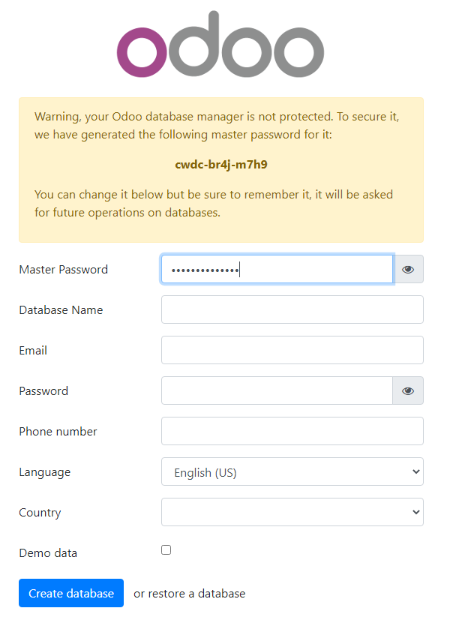Enable the Demo data checkbox

(166, 550)
